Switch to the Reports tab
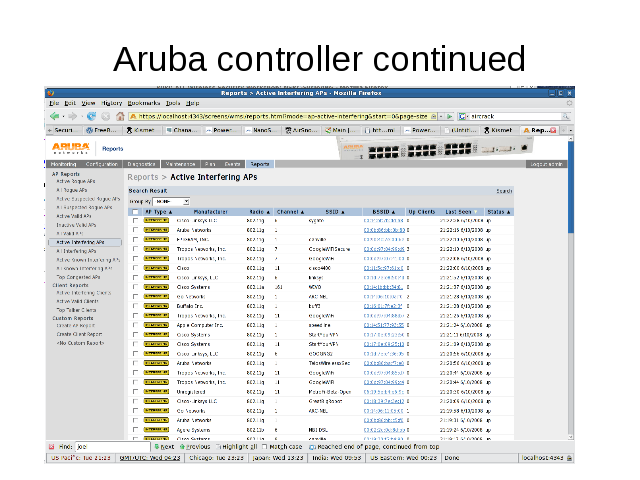 click(260, 164)
